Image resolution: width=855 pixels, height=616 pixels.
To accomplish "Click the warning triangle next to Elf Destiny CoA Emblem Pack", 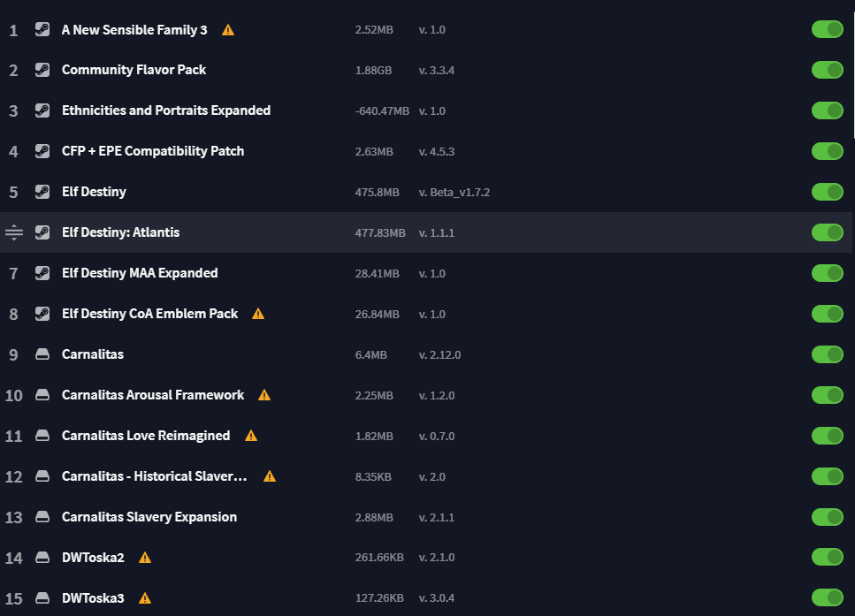I will [x=258, y=314].
